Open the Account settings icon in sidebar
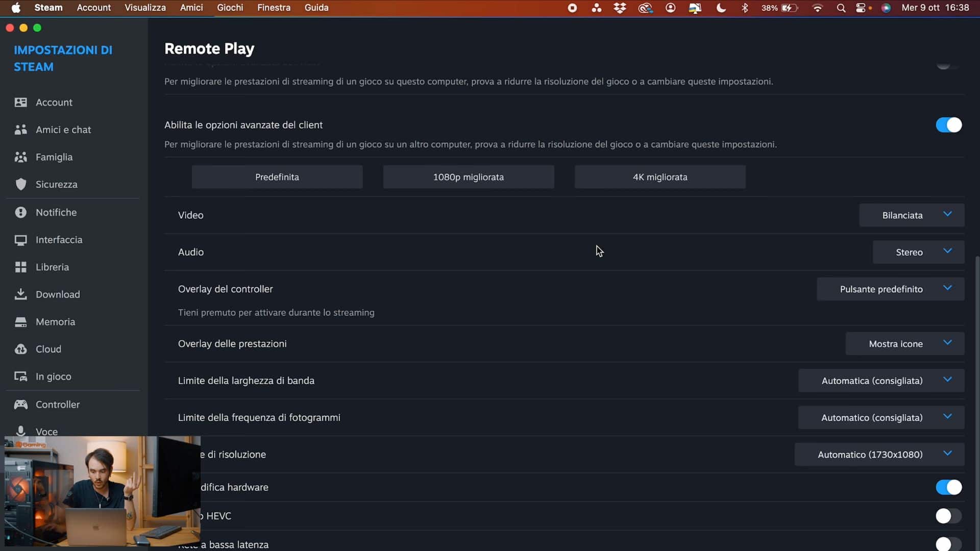This screenshot has width=980, height=551. pos(20,103)
